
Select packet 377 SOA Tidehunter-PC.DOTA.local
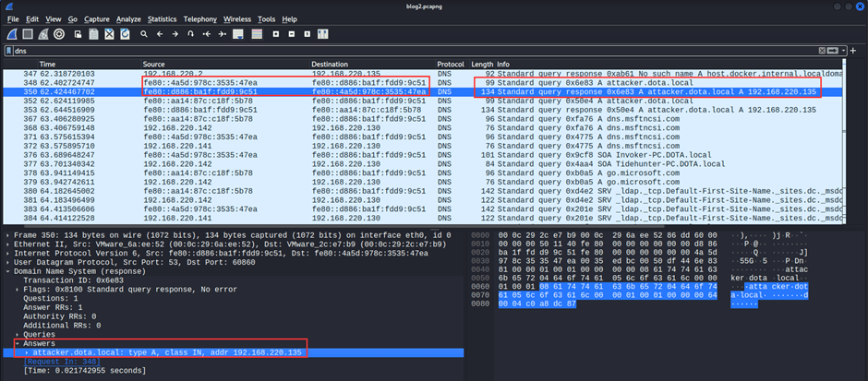(423, 163)
